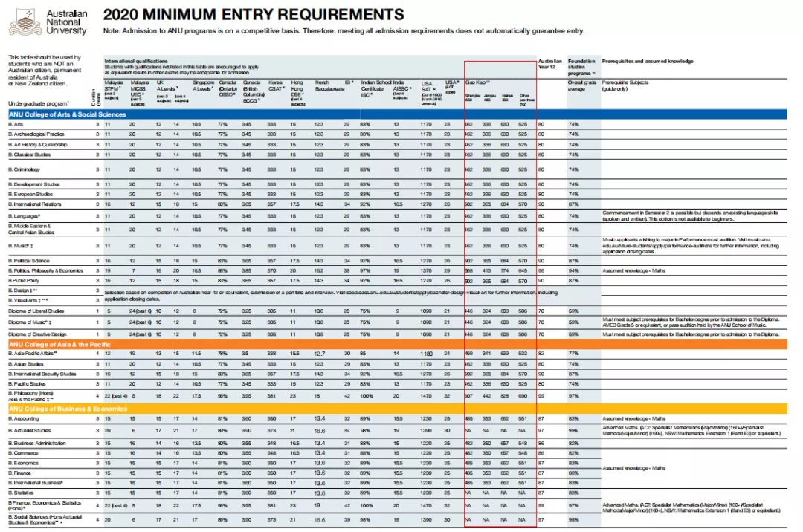Click the 'Malaysia STPM' column header
The height and width of the screenshot is (532, 803).
click(x=114, y=89)
